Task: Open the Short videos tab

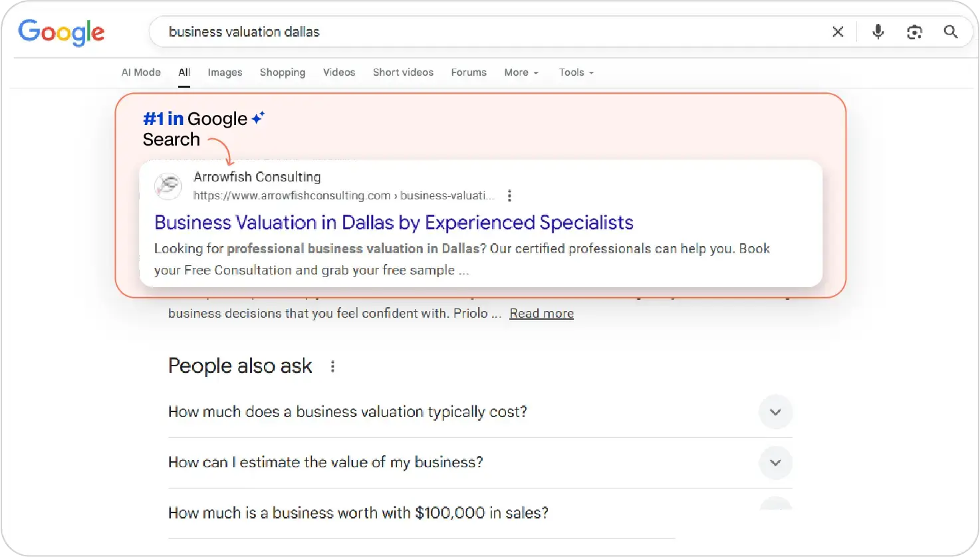Action: click(403, 72)
